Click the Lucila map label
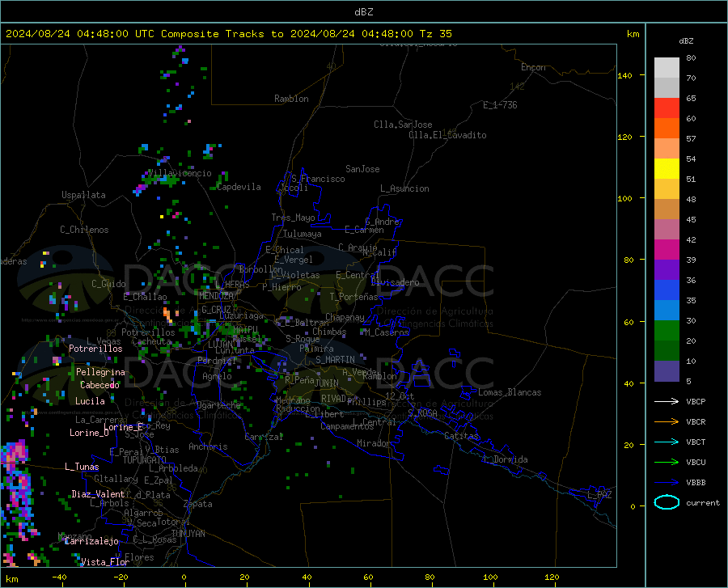 [90, 401]
